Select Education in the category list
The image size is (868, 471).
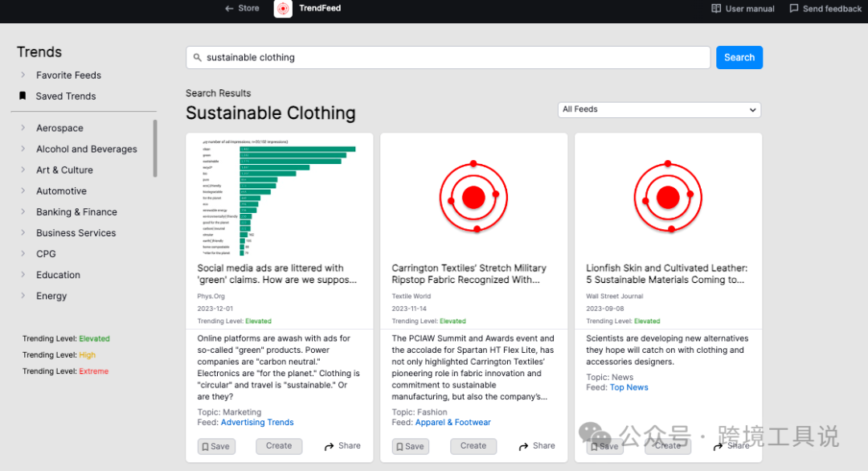point(58,276)
